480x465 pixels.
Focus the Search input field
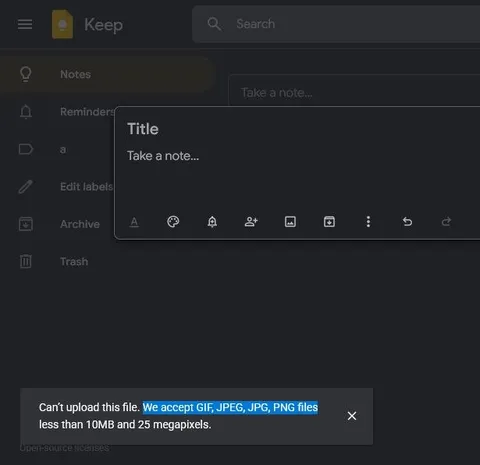336,24
